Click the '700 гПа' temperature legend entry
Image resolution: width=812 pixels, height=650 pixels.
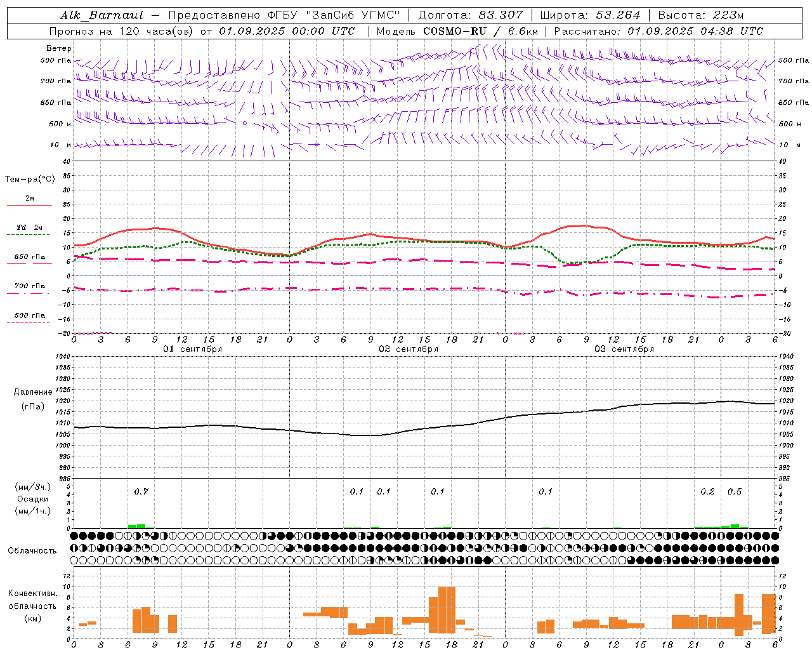click(x=30, y=286)
